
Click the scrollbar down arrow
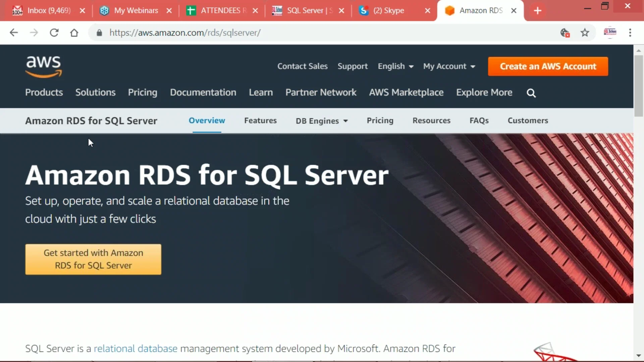[x=639, y=356]
